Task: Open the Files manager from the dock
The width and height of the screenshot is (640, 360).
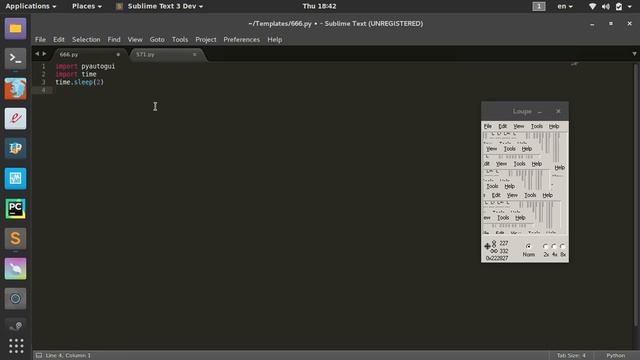Action: click(x=16, y=29)
